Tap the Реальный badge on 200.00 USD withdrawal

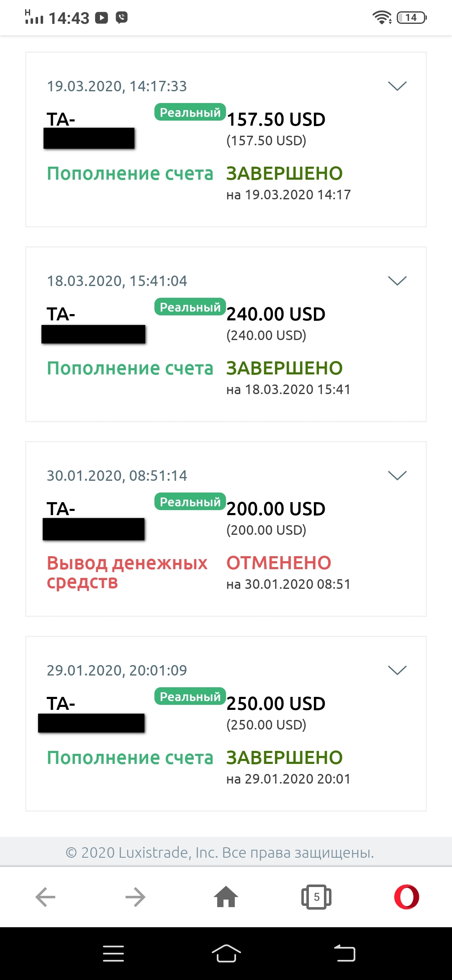(x=190, y=502)
